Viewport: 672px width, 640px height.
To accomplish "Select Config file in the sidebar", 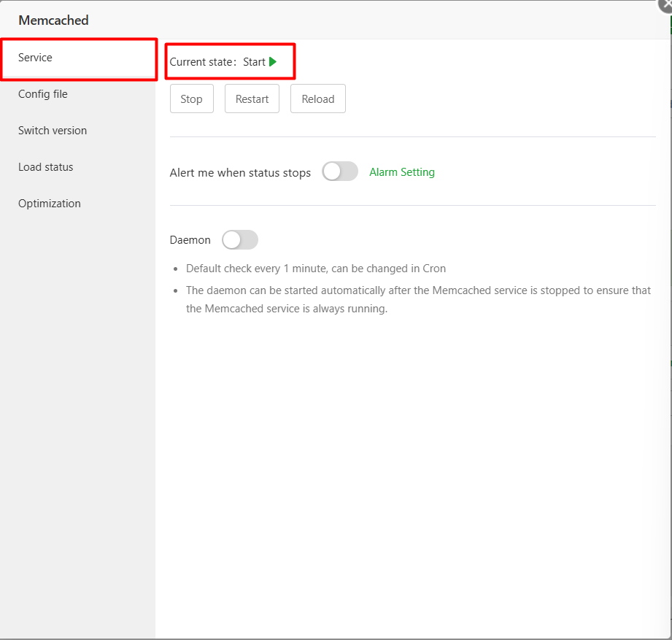I will (x=42, y=93).
